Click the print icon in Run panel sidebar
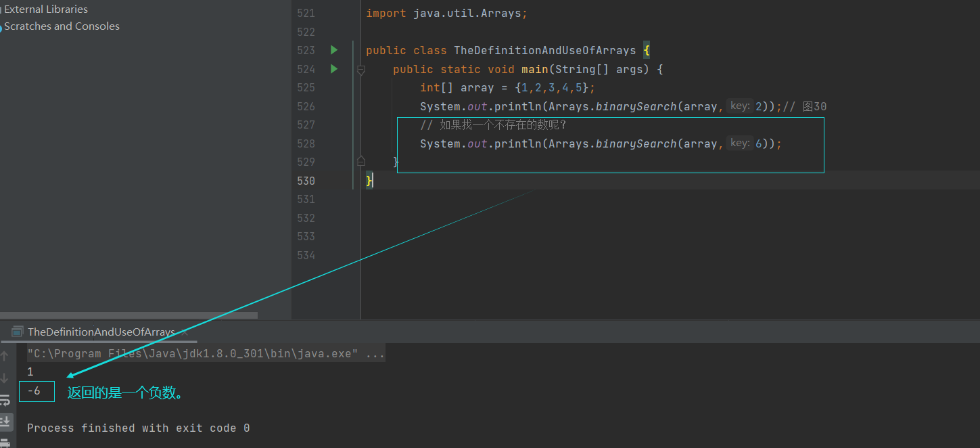This screenshot has width=980, height=448. (x=5, y=442)
